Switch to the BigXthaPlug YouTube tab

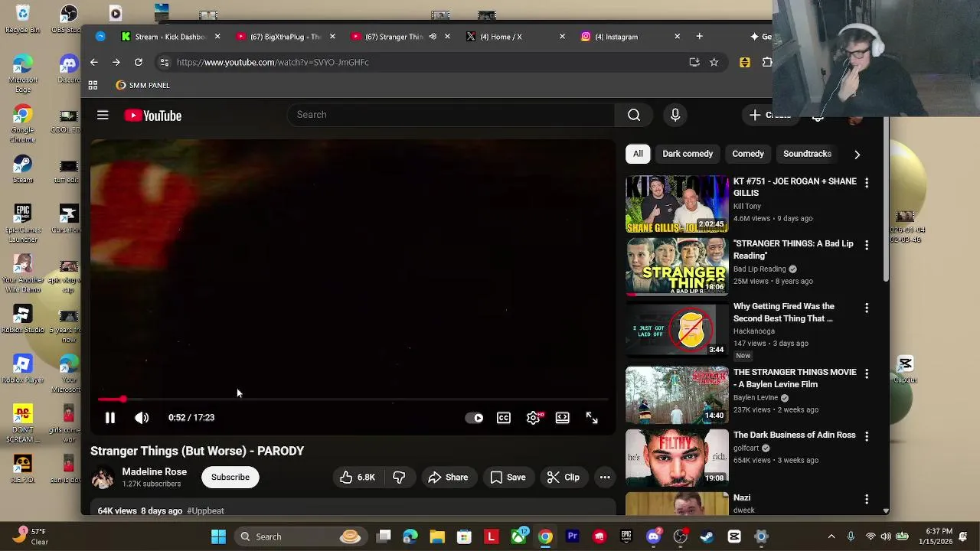pos(284,37)
